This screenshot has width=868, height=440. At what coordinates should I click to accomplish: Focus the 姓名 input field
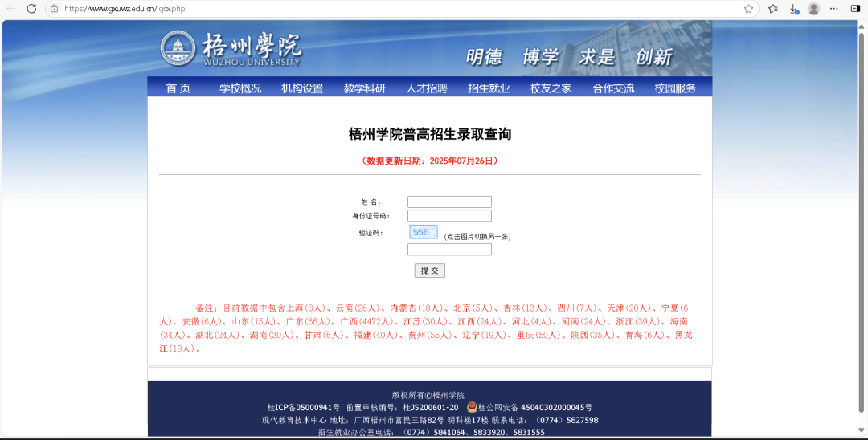pos(449,202)
